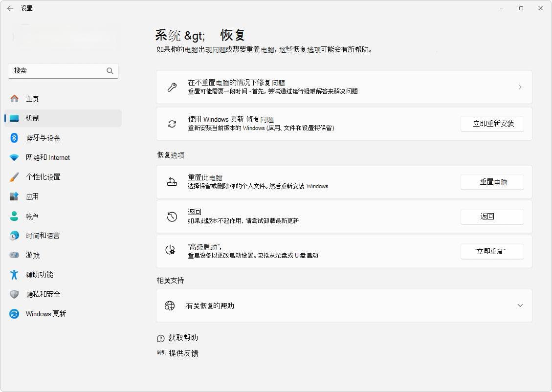Screen dimensions: 552x392
Task: Click 系统 in the breadcrumb heading
Action: (168, 35)
